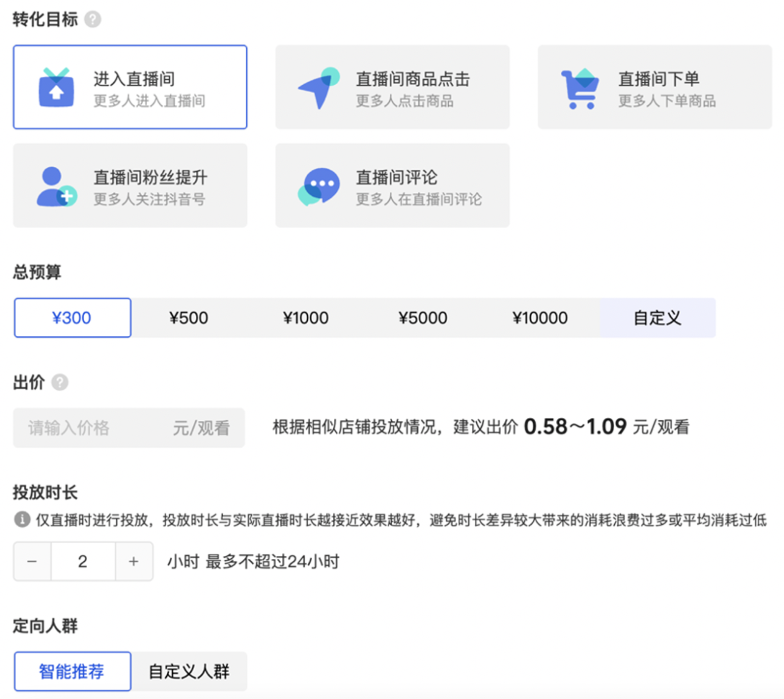Viewport: 784px width, 699px height.
Task: Click the 直播间评论 chat bubble icon
Action: tap(318, 187)
